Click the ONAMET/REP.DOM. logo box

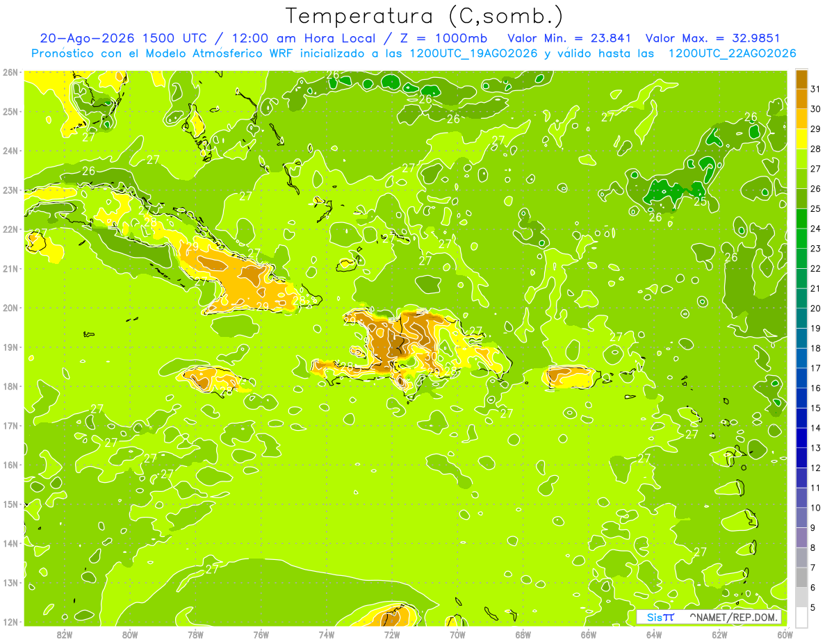click(708, 617)
